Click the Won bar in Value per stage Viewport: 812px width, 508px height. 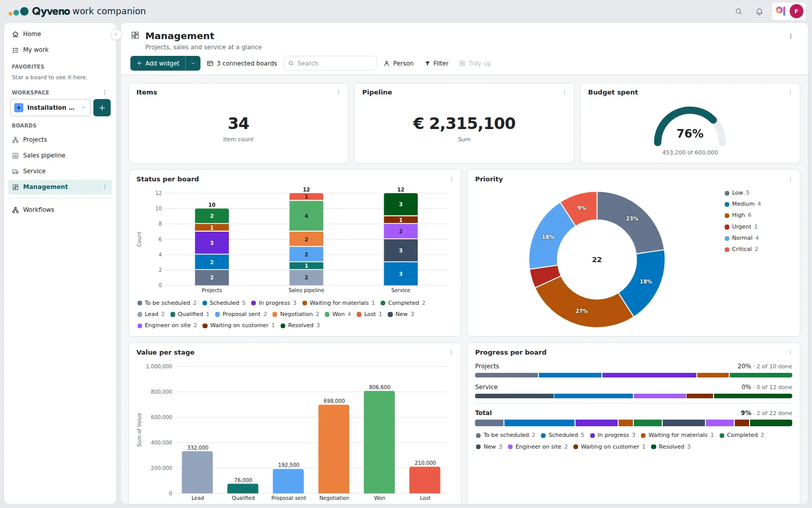[379, 442]
